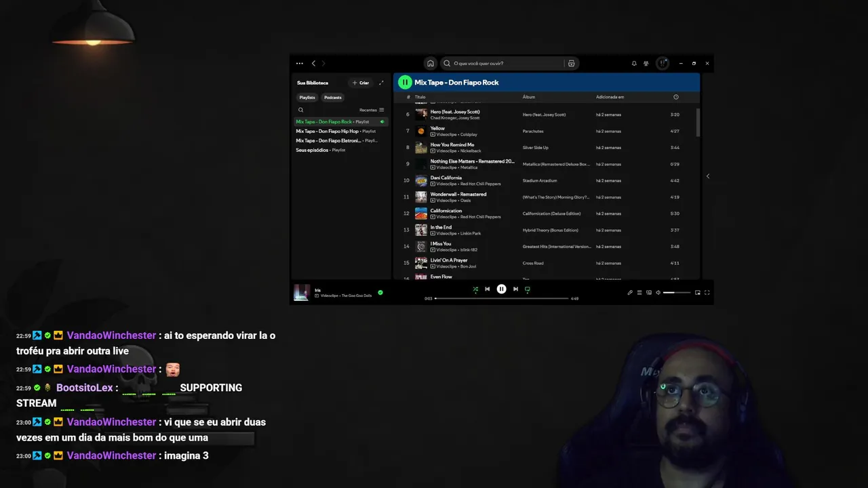The height and width of the screenshot is (488, 868).
Task: Open album link Stadium Arcadium
Action: [540, 180]
